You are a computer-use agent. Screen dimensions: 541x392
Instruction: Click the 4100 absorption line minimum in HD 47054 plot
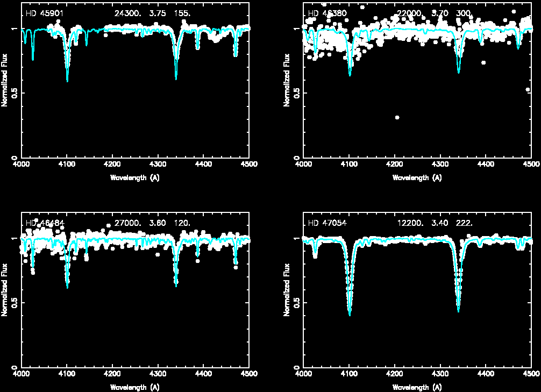tap(350, 313)
